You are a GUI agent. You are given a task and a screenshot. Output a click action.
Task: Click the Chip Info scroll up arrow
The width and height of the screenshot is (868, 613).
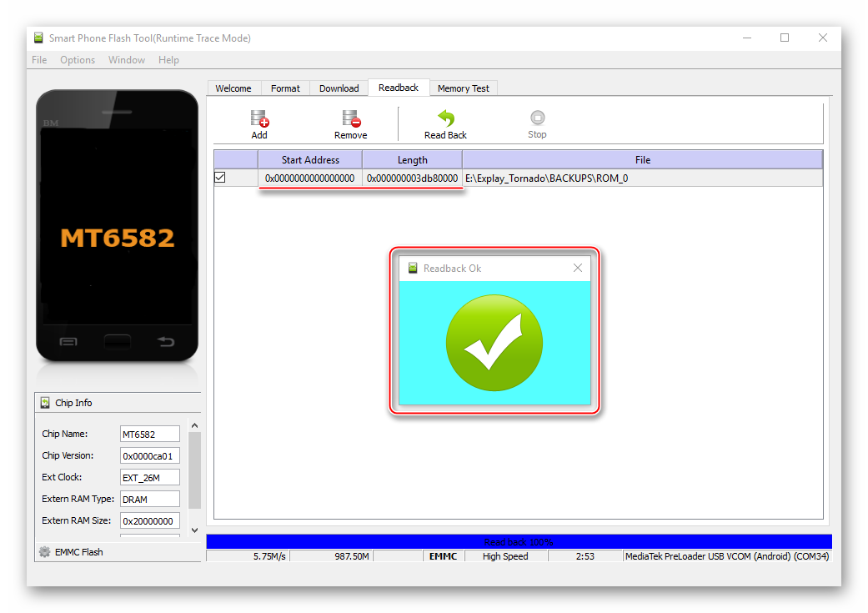pos(194,425)
